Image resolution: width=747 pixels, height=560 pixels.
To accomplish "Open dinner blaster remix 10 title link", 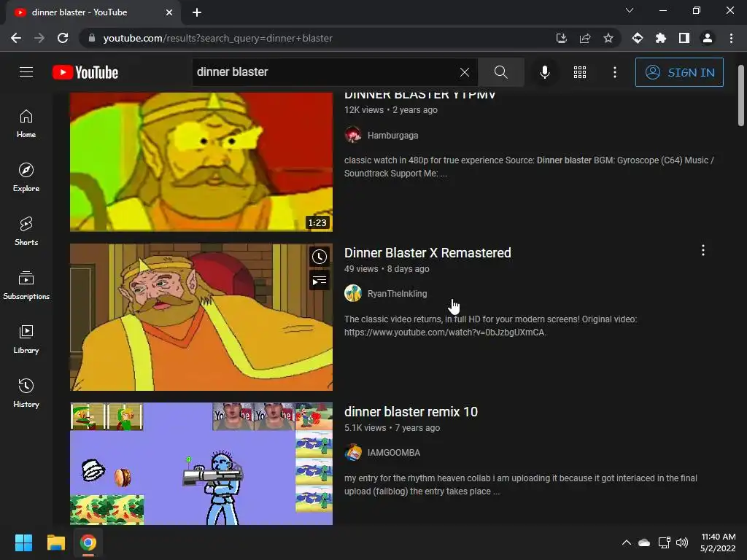I will (x=411, y=412).
